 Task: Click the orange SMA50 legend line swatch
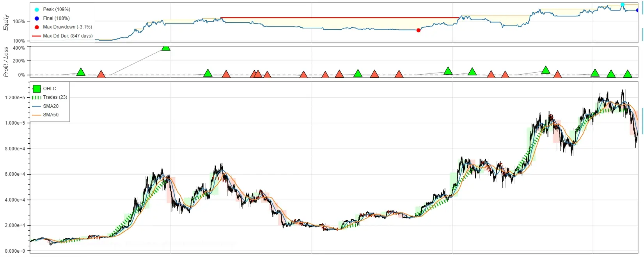[37, 115]
